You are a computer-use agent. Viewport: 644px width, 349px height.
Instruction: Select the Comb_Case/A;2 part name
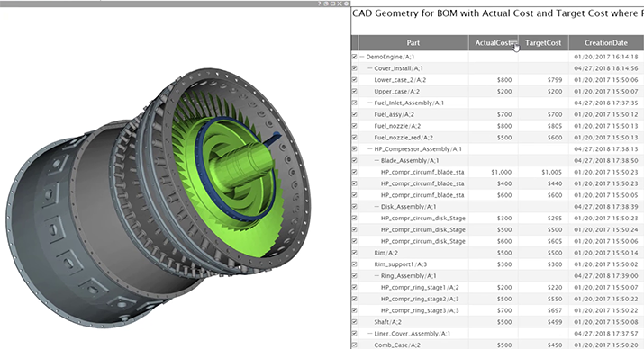pos(397,345)
